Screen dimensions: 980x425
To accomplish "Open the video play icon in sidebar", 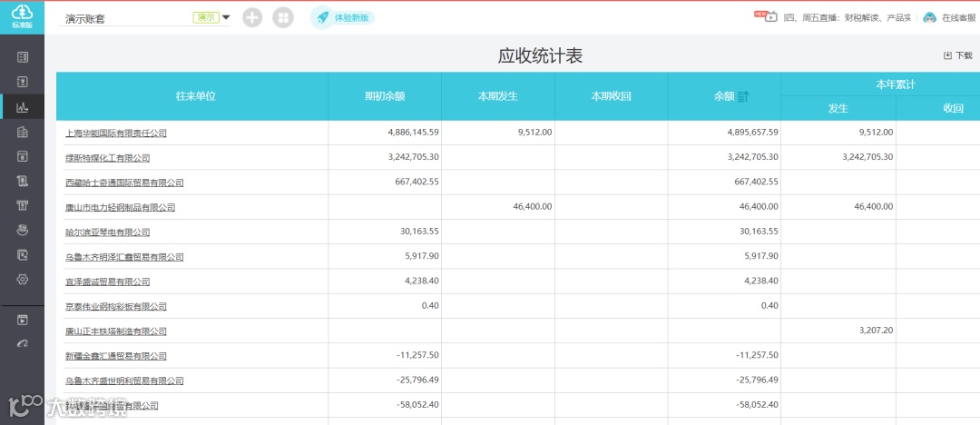I will pyautogui.click(x=23, y=320).
